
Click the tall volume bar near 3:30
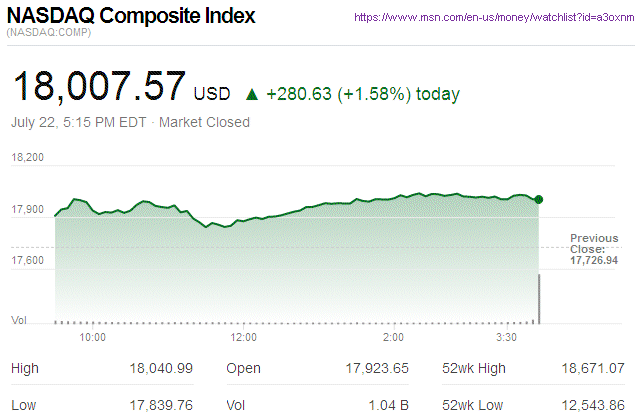(x=539, y=299)
